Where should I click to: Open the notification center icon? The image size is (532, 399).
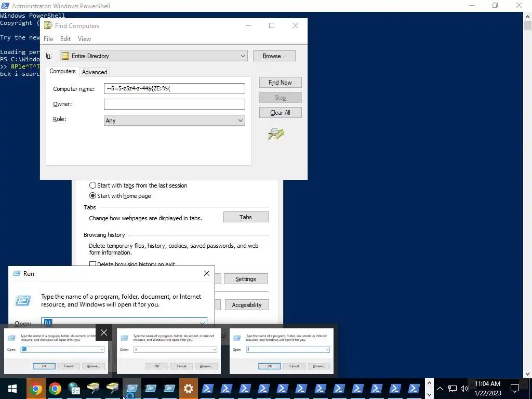515,389
